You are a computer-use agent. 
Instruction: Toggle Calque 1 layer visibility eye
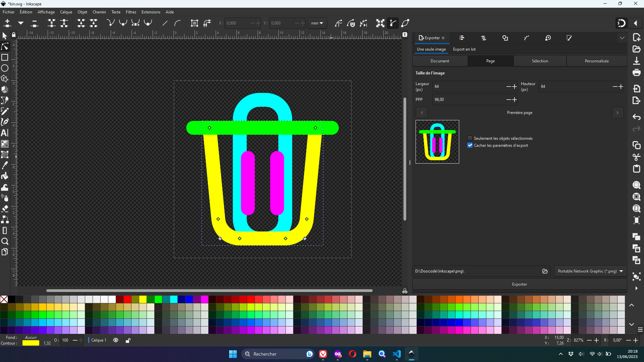(x=116, y=340)
